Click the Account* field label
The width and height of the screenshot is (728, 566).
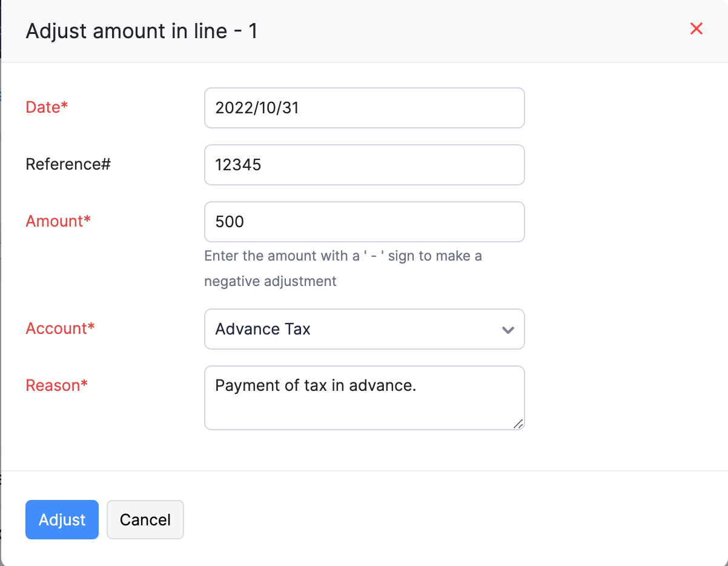(61, 328)
